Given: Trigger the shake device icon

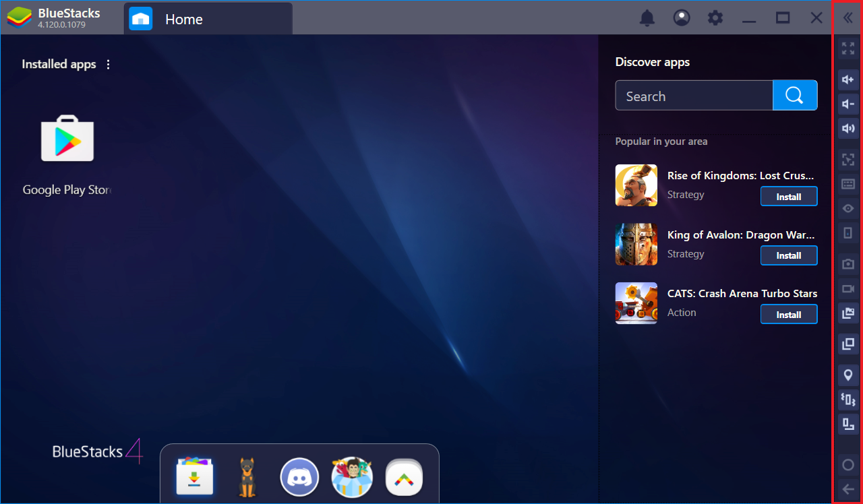Looking at the screenshot, I should coord(848,400).
